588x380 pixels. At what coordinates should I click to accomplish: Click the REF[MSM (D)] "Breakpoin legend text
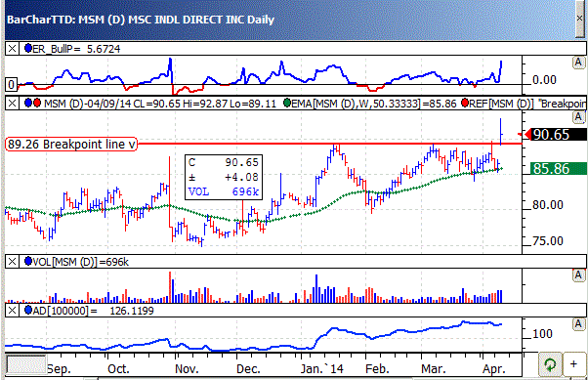(x=528, y=104)
